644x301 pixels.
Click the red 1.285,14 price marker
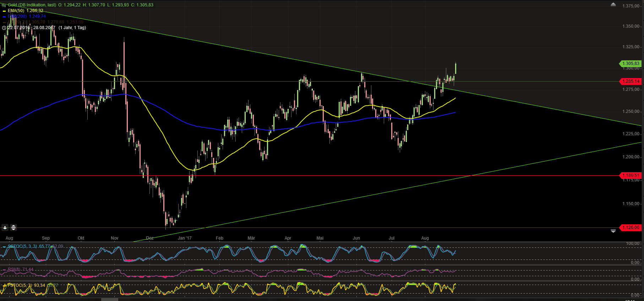tap(631, 81)
